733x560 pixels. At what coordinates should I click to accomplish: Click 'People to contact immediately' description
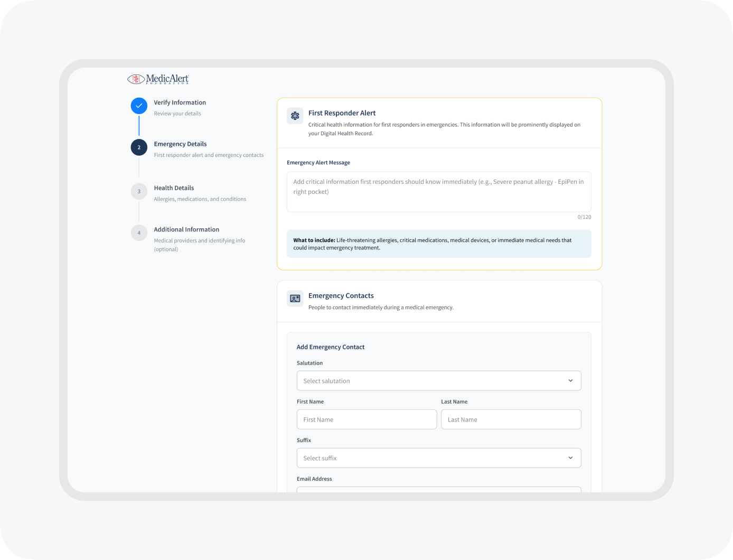pyautogui.click(x=381, y=307)
